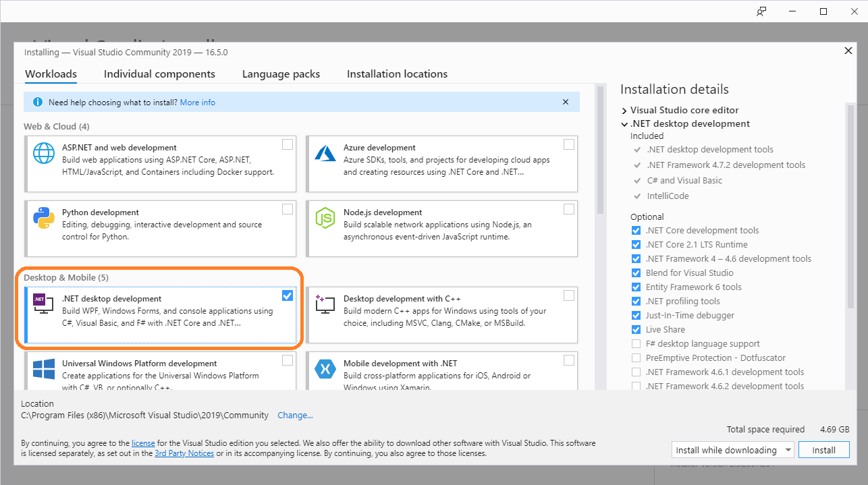This screenshot has width=868, height=485.
Task: Open the Install while downloading dropdown
Action: [734, 450]
